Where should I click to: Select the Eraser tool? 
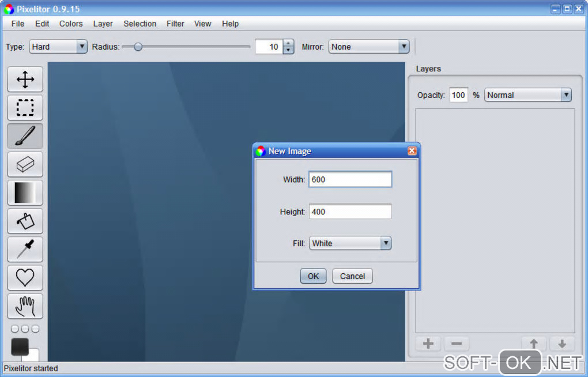pyautogui.click(x=25, y=164)
